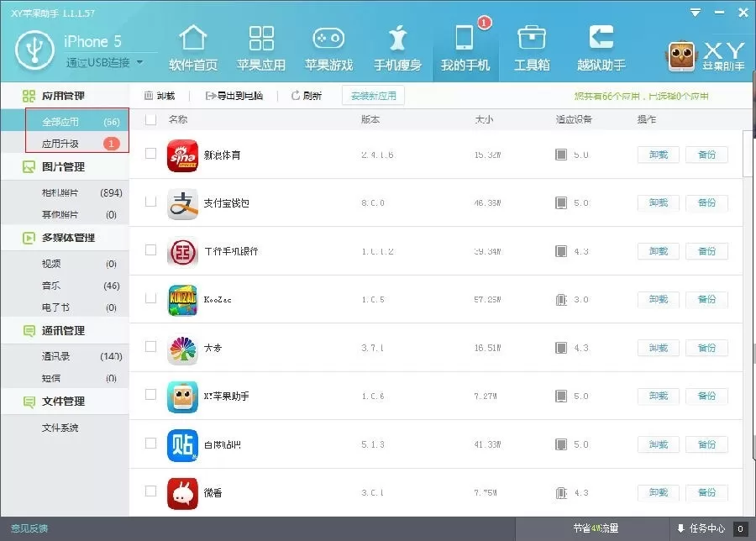The width and height of the screenshot is (756, 541).
Task: Click 备份 for 支付宝钱包
Action: 706,203
